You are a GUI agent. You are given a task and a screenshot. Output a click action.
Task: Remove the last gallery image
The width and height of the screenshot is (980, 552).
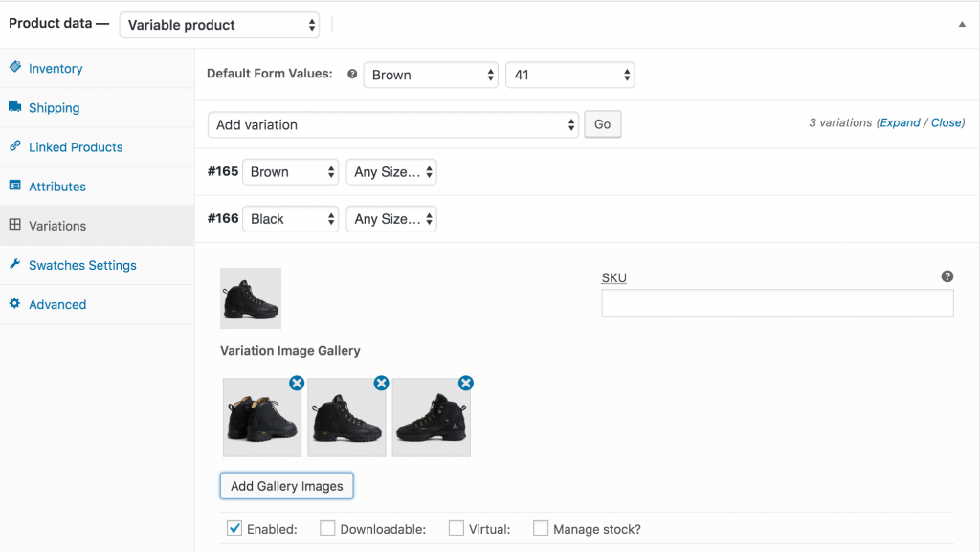[x=466, y=383]
